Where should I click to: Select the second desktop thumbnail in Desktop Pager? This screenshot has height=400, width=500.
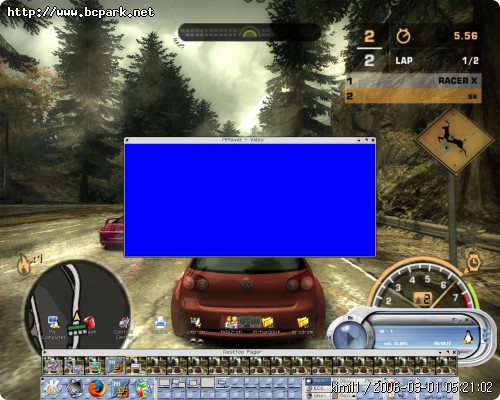click(74, 365)
